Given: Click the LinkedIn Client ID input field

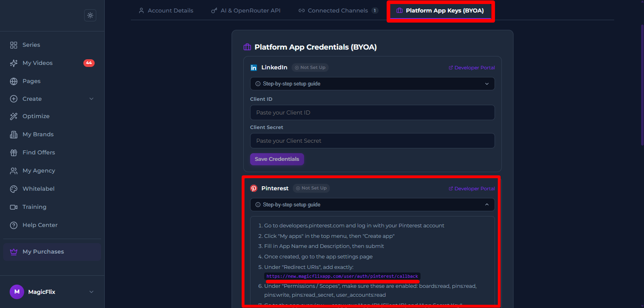Looking at the screenshot, I should pos(373,112).
